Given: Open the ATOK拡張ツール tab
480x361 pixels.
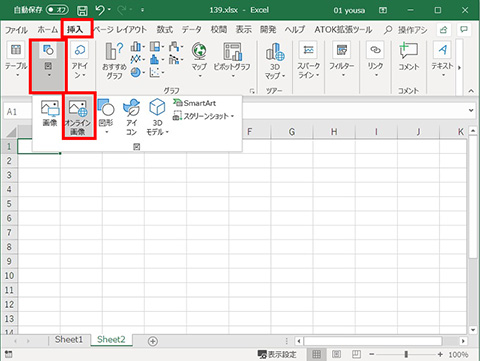Looking at the screenshot, I should (x=343, y=30).
